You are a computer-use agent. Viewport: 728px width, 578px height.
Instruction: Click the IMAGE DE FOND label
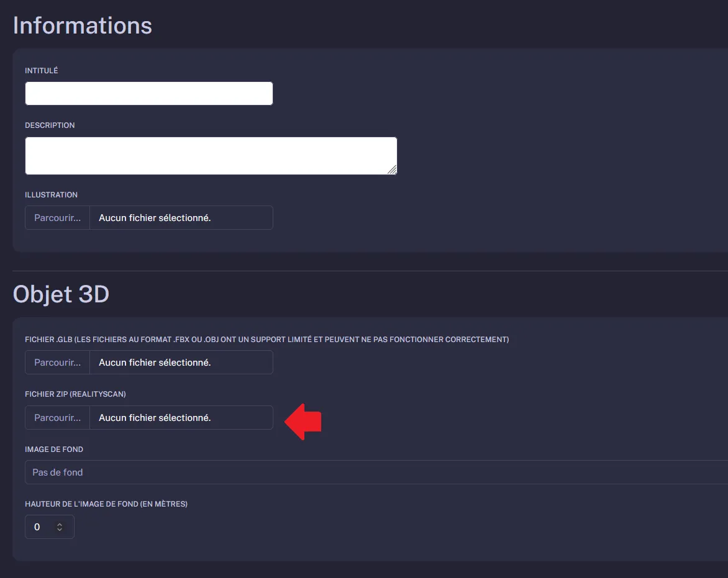(x=54, y=449)
